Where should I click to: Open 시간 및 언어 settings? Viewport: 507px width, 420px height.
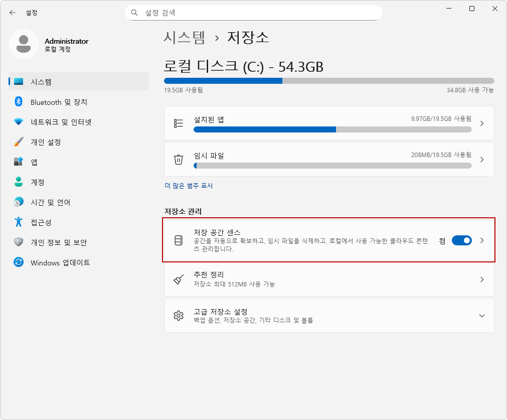(x=79, y=202)
